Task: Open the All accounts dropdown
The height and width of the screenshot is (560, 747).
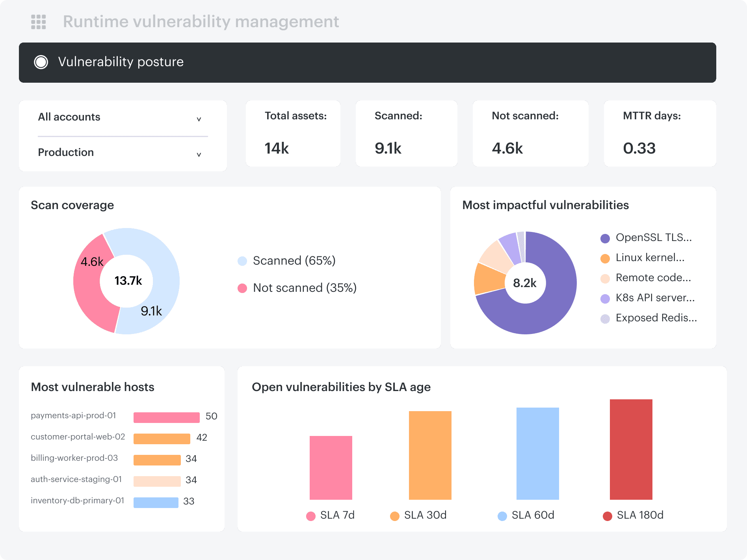Action: coord(123,118)
